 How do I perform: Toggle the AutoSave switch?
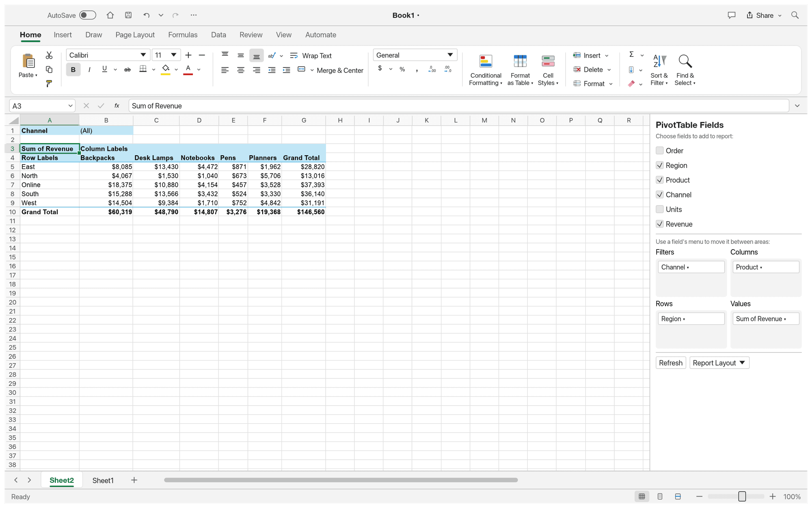87,15
